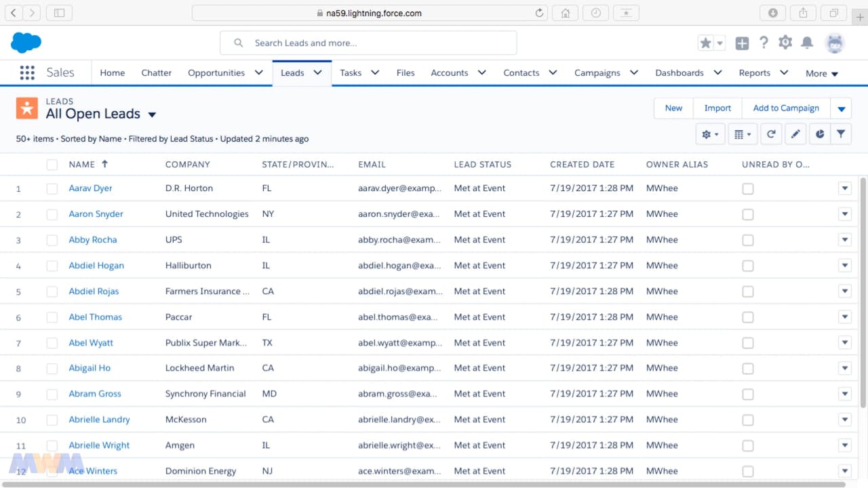Open the App Launcher grid icon

click(x=27, y=73)
